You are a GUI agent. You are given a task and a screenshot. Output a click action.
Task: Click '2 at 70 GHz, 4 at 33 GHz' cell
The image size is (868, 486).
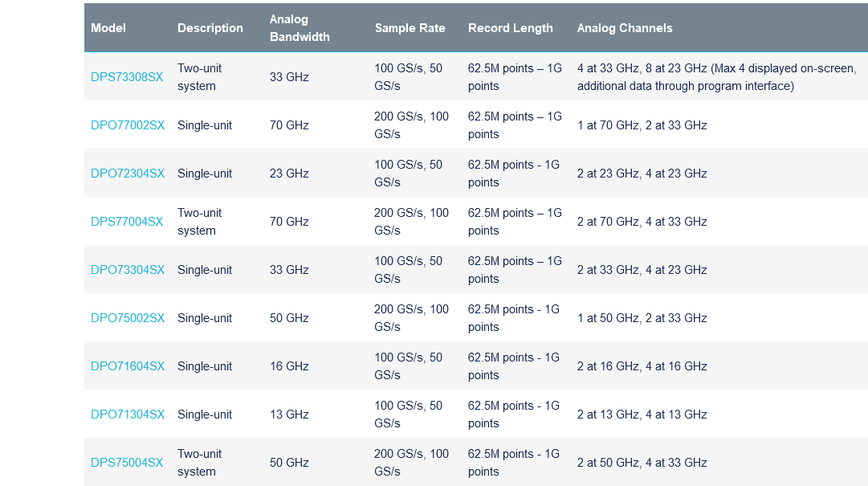642,222
